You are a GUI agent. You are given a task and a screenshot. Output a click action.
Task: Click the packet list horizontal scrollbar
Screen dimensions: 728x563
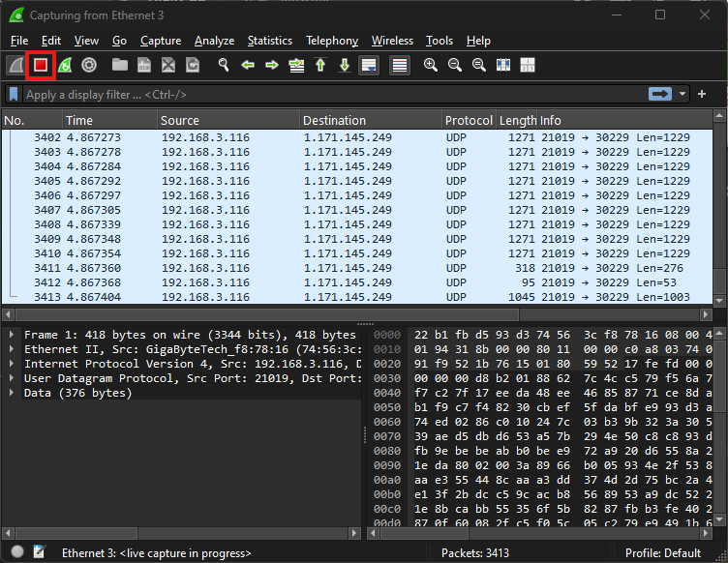(267, 315)
